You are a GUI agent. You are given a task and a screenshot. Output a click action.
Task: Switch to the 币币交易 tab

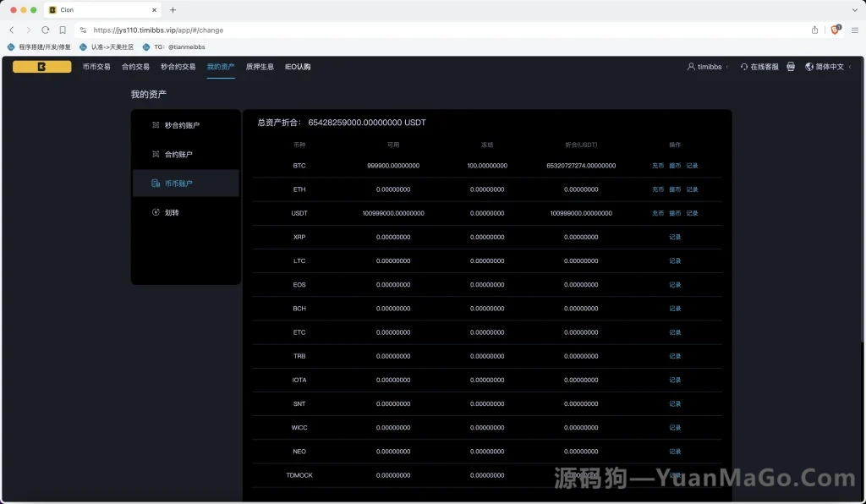click(96, 66)
